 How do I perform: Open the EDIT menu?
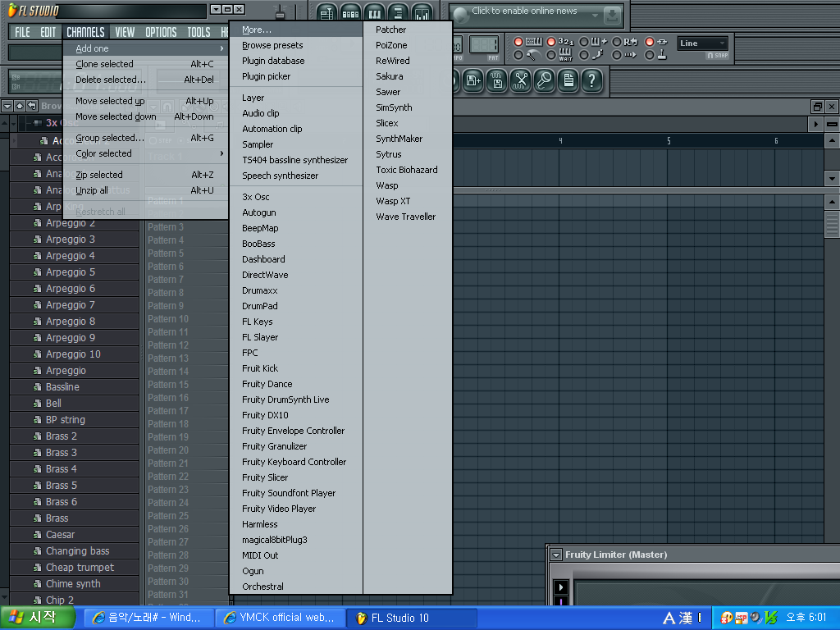click(48, 32)
